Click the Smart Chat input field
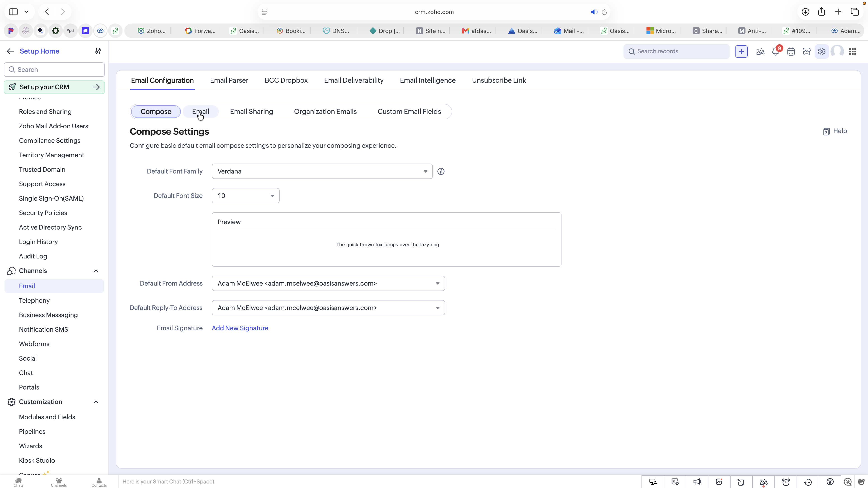This screenshot has height=488, width=868. (380, 482)
